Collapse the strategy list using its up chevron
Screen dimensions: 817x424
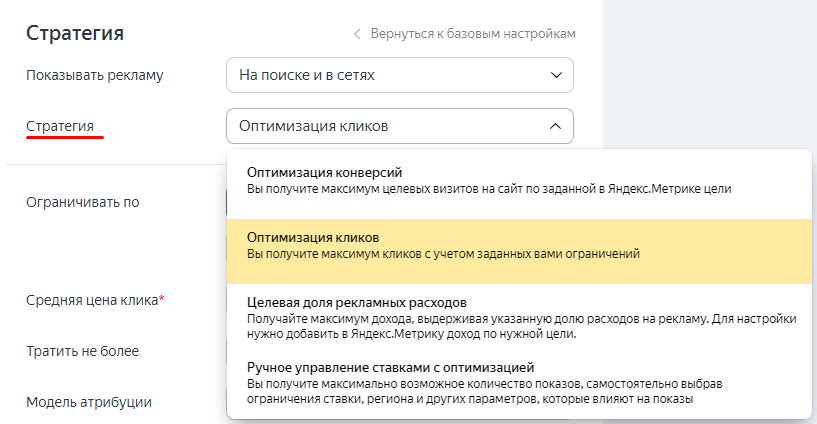[x=556, y=126]
